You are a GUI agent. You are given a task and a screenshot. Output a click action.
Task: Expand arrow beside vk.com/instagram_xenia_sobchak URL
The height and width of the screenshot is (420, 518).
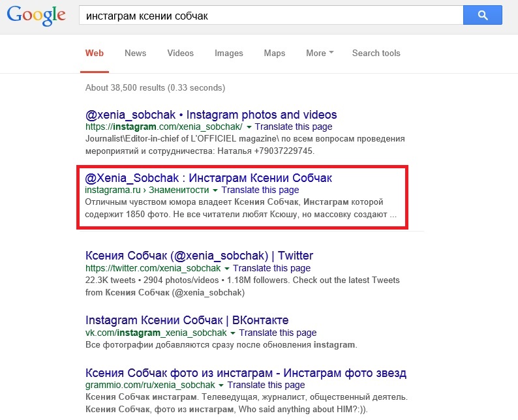tap(232, 333)
